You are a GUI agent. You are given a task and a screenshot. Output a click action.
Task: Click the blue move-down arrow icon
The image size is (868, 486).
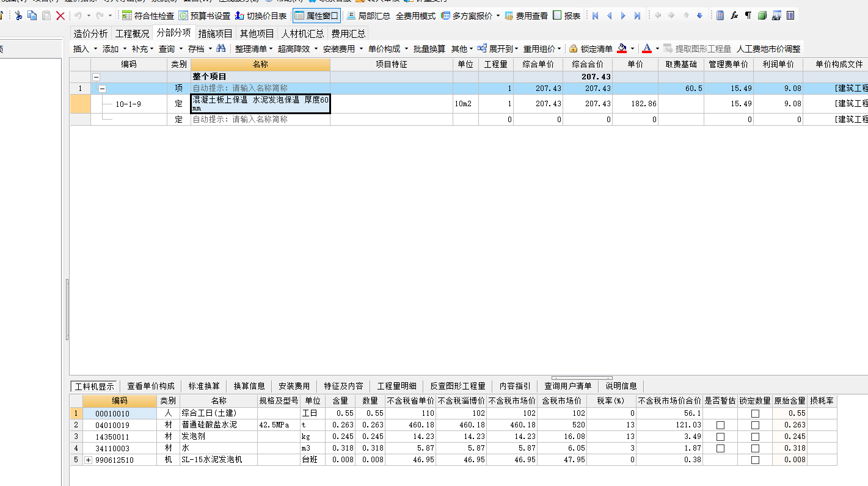click(x=699, y=16)
